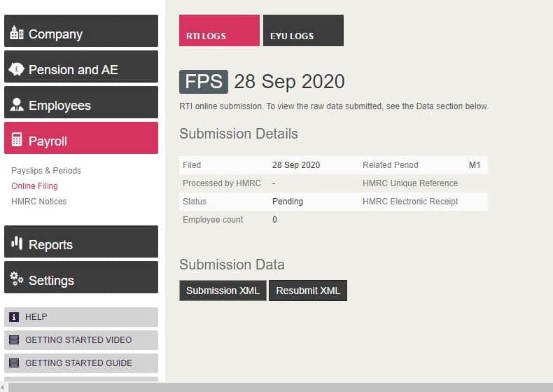Click the Reports bar chart icon
553x392 pixels.
pos(17,244)
